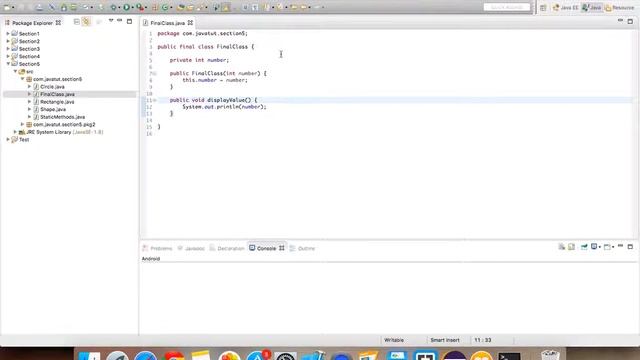Screen dimensions: 640x360
Task: Click the Open Perspective icon
Action: click(543, 7)
